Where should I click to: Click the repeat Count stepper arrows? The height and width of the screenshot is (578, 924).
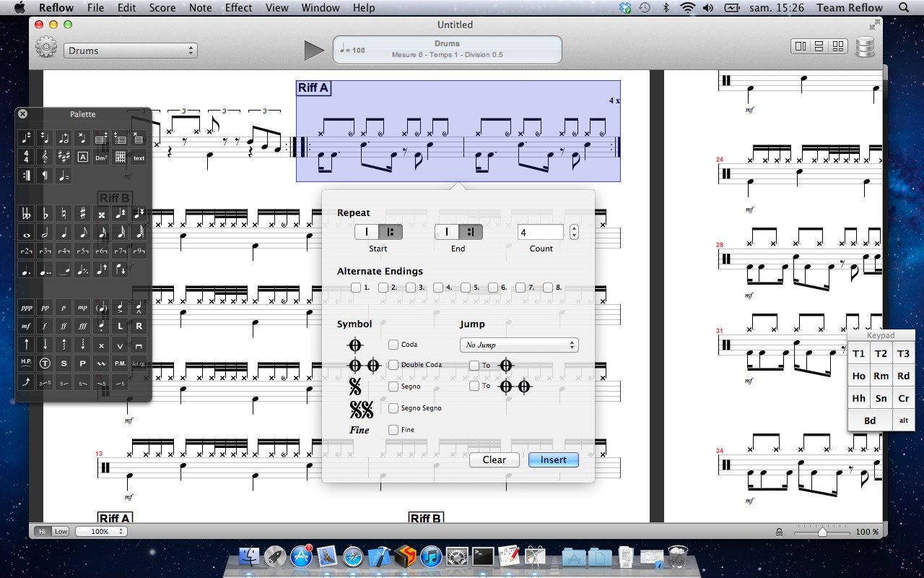tap(574, 232)
